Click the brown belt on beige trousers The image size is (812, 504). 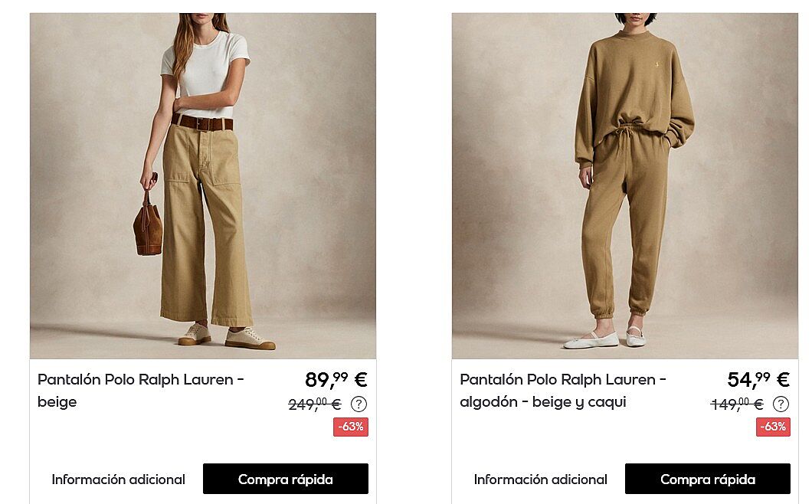pyautogui.click(x=202, y=123)
